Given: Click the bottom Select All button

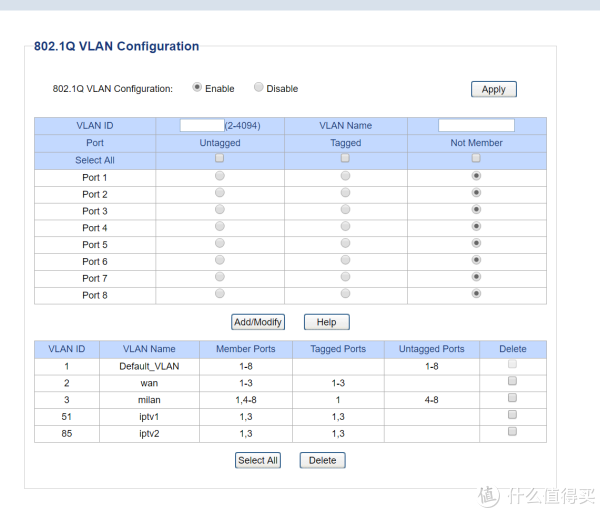Looking at the screenshot, I should click(x=258, y=460).
